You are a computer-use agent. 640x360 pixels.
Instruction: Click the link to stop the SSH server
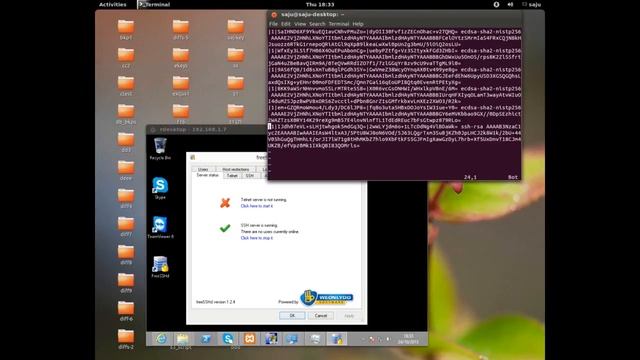257,238
